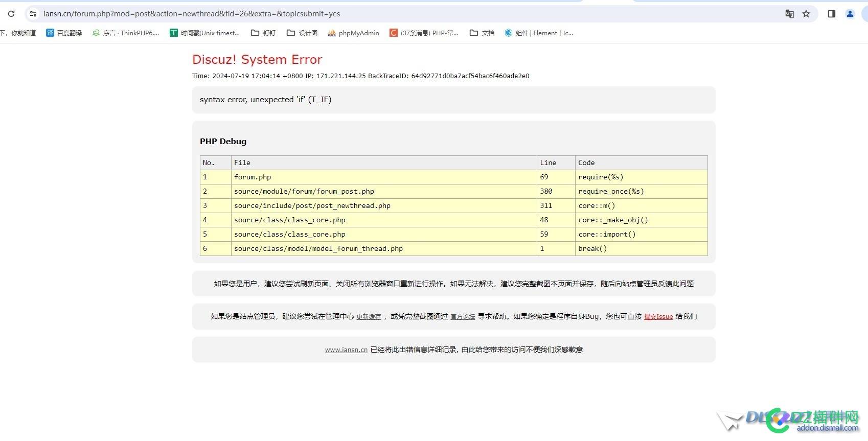Open the browser side panel icon
The height and width of the screenshot is (441, 868).
(x=832, y=14)
